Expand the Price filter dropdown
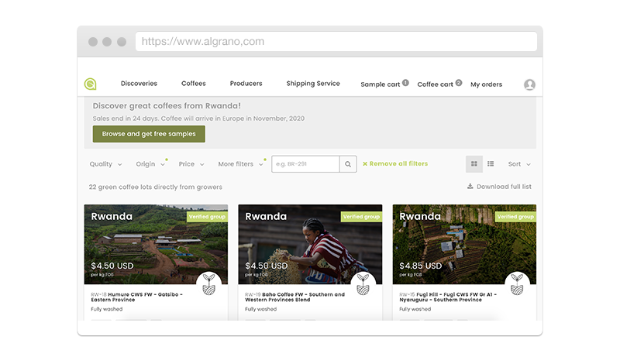This screenshot has width=620, height=364. [x=191, y=164]
